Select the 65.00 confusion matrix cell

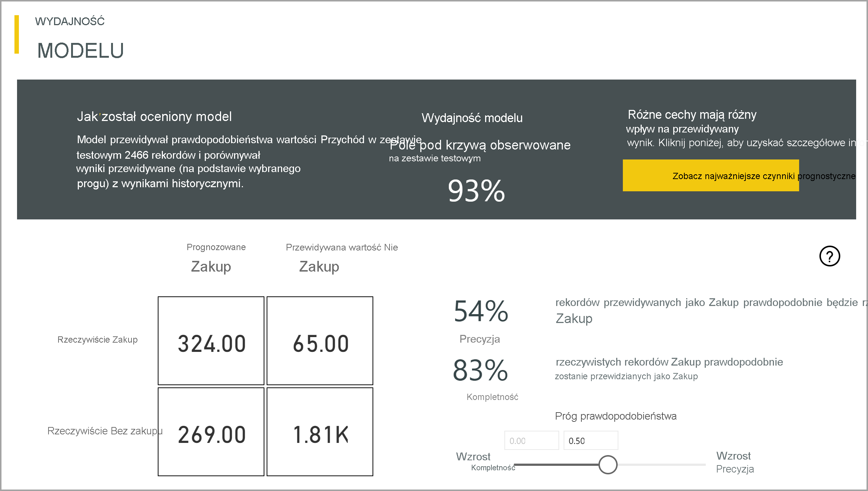[x=320, y=341]
